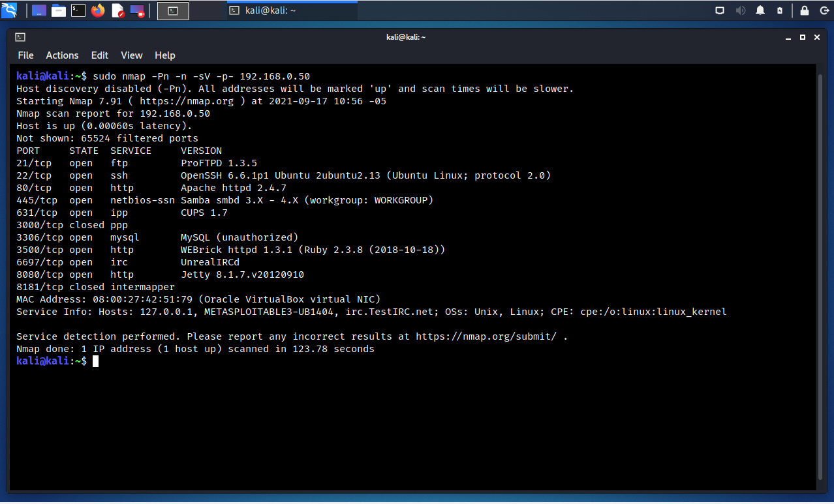Open the Actions menu
Image resolution: width=834 pixels, height=504 pixels.
pyautogui.click(x=62, y=55)
